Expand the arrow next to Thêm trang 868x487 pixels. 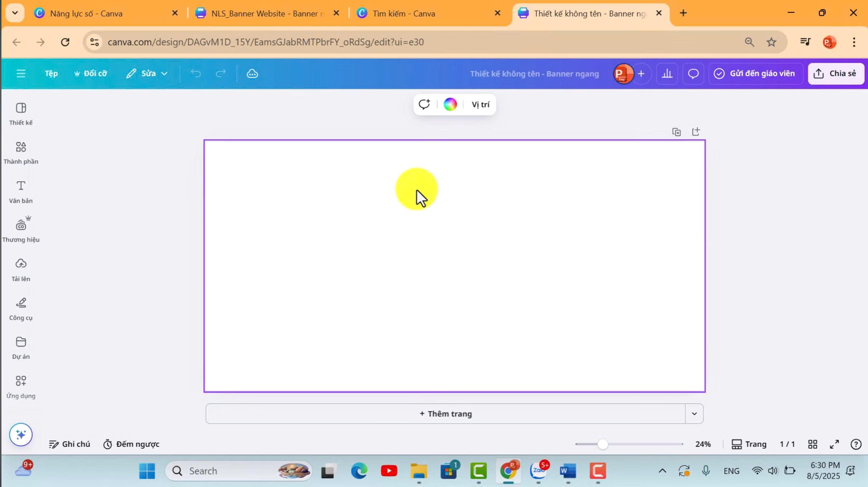click(x=694, y=414)
